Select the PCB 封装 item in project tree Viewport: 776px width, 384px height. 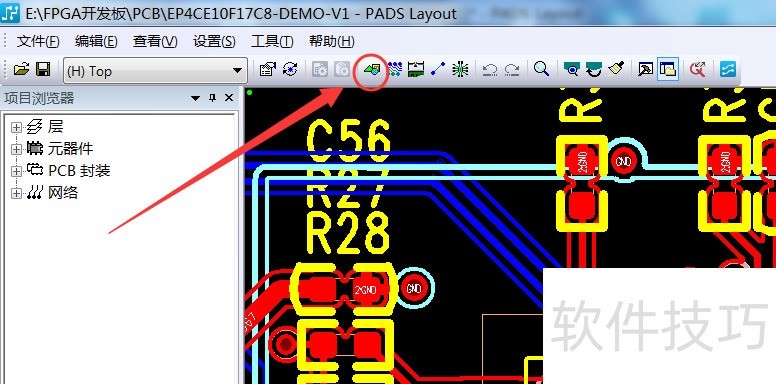[79, 171]
